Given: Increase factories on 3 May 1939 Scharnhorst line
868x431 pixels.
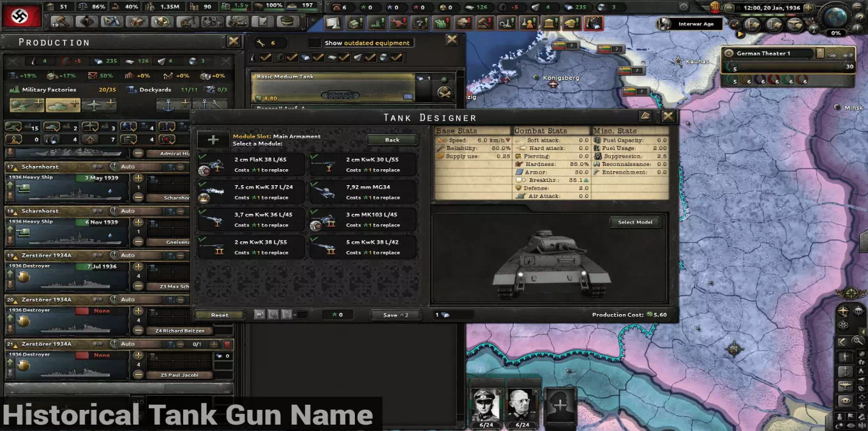Looking at the screenshot, I should (138, 178).
